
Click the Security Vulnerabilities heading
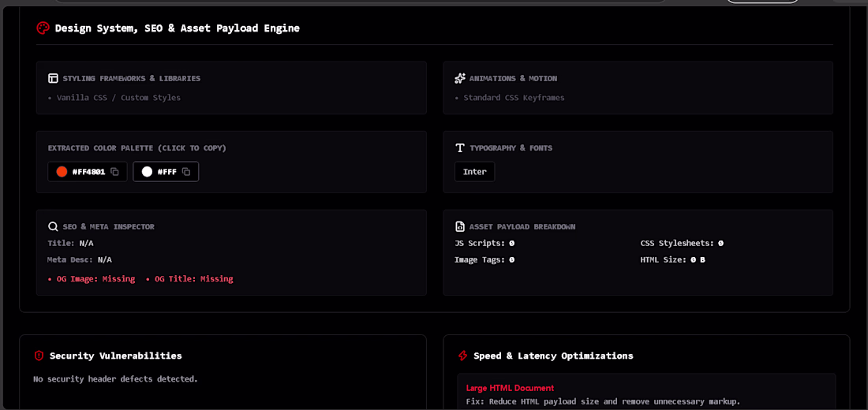(x=116, y=356)
